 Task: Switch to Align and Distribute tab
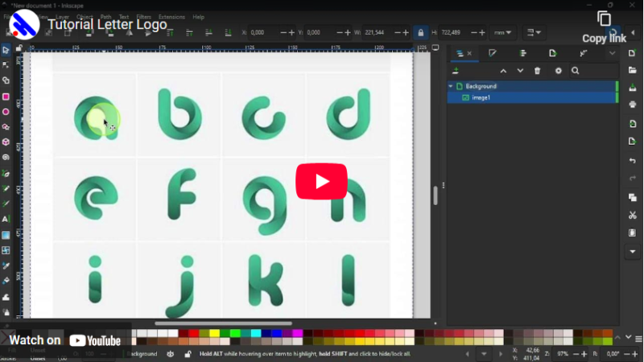(x=522, y=53)
